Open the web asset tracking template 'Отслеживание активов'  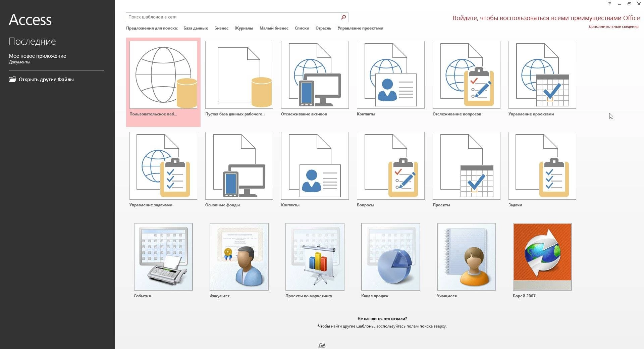315,75
